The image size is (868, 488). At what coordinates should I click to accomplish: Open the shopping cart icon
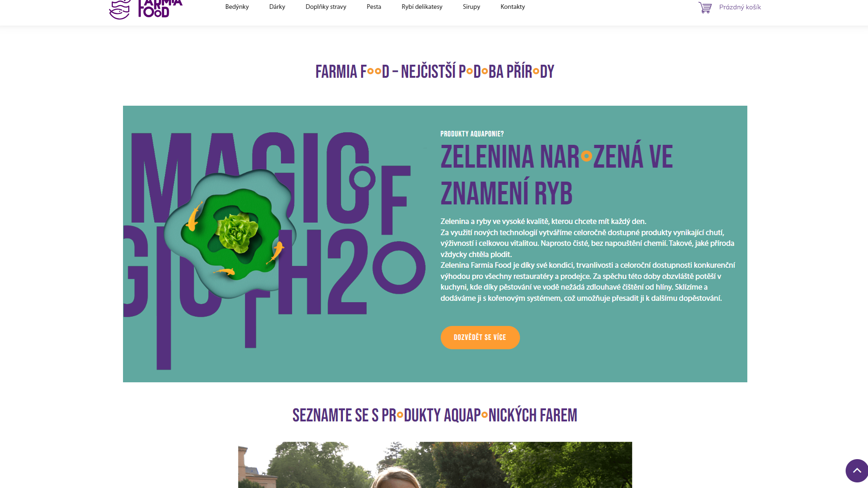coord(705,7)
